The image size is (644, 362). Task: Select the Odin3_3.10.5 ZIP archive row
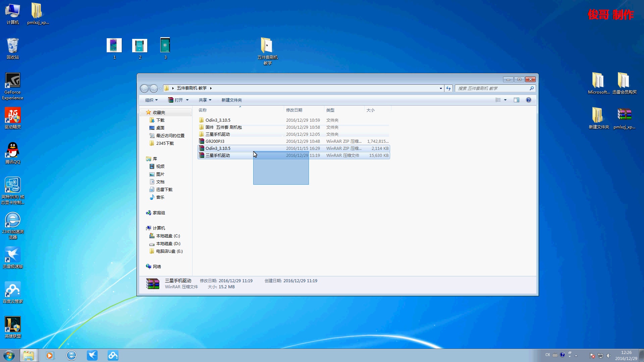point(294,148)
